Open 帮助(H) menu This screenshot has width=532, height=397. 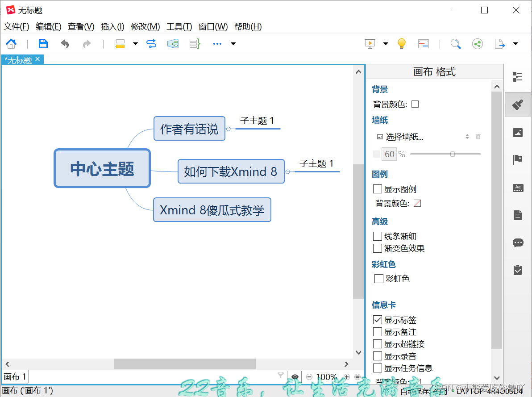coord(248,26)
